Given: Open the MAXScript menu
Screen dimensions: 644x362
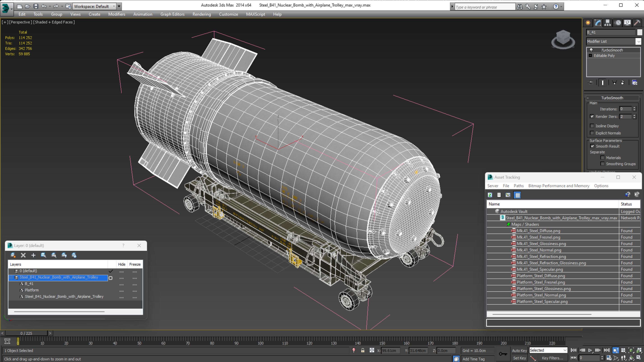Looking at the screenshot, I should pyautogui.click(x=256, y=14).
